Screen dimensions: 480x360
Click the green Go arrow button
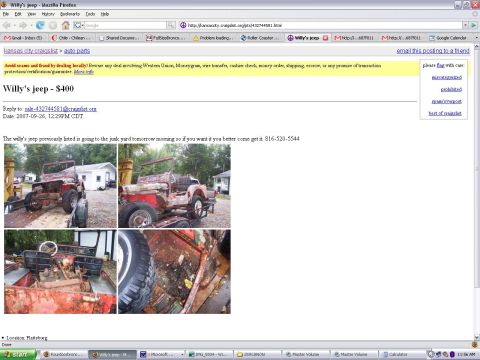[x=473, y=25]
